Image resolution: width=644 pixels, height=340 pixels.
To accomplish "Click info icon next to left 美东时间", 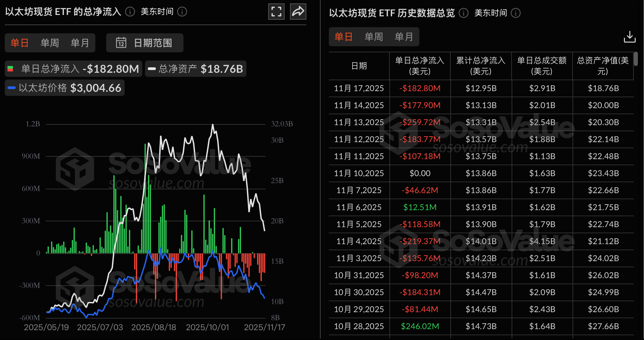I will 182,12.
